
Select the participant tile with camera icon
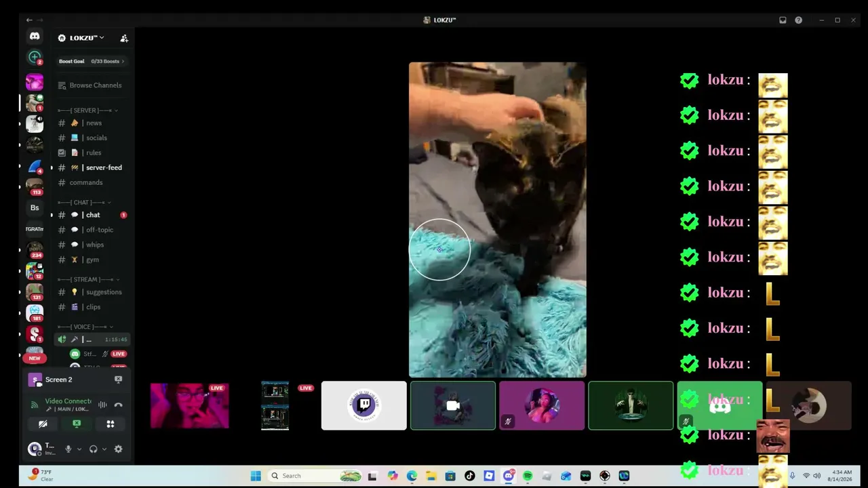pos(453,405)
